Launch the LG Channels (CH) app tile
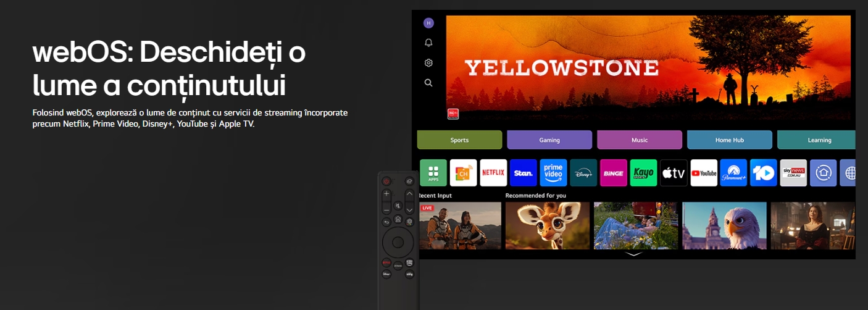Image resolution: width=868 pixels, height=310 pixels. coord(463,173)
